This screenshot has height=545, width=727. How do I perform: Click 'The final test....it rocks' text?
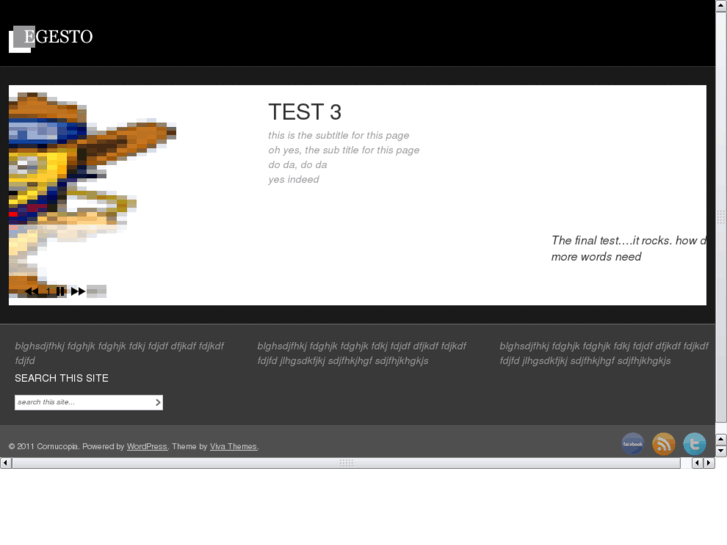click(x=612, y=240)
